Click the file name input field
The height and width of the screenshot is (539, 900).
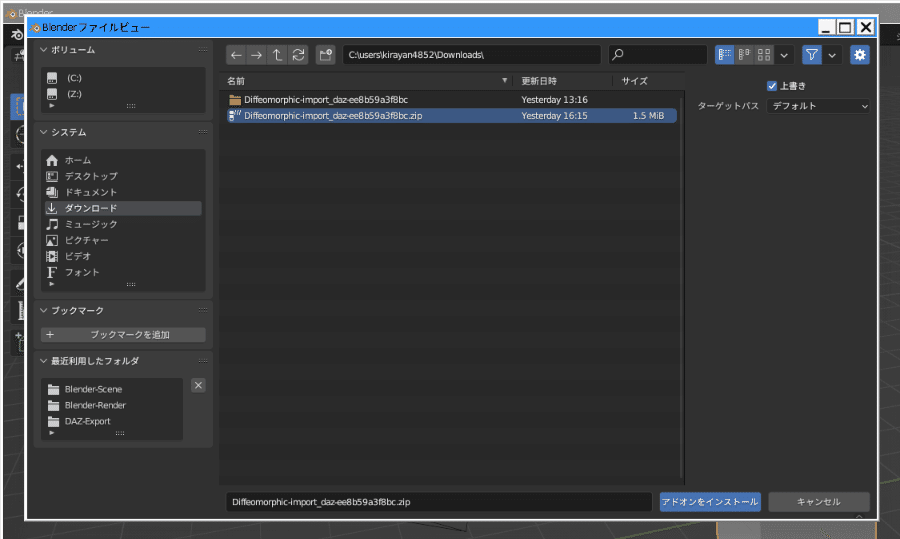point(439,502)
